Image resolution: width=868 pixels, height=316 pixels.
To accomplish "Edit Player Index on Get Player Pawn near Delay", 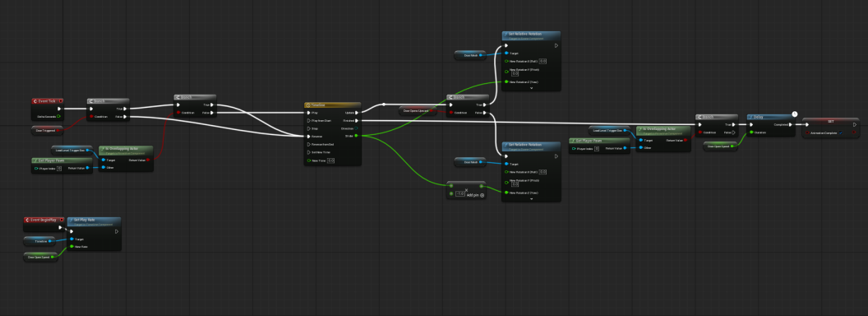I will coord(596,149).
